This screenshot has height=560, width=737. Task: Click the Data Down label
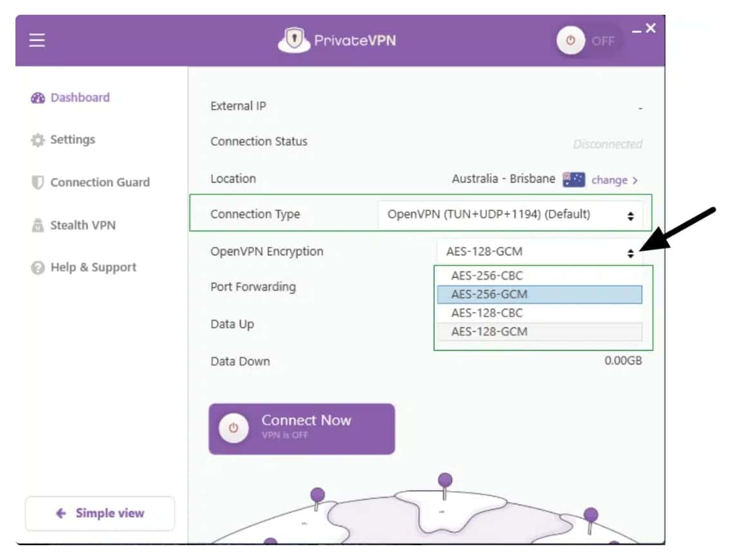point(240,361)
